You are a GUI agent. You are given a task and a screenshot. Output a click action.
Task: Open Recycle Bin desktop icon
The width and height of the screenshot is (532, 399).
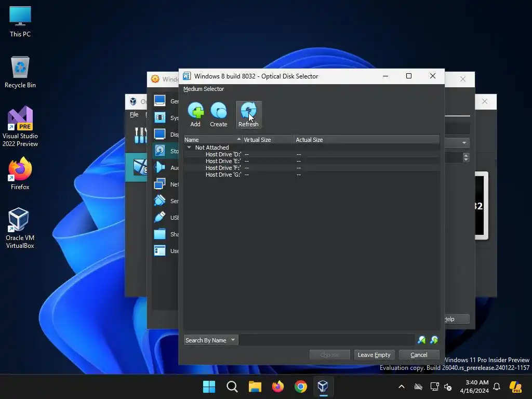click(20, 72)
